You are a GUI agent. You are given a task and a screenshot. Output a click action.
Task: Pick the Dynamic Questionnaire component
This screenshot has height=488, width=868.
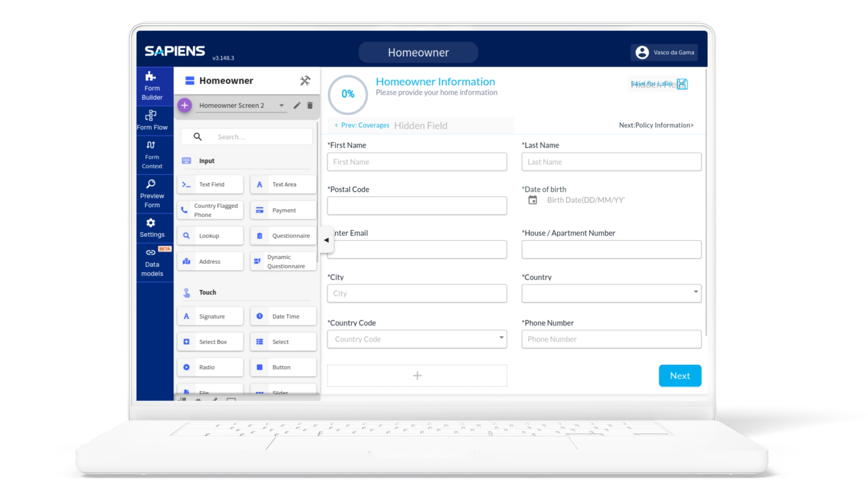point(283,261)
